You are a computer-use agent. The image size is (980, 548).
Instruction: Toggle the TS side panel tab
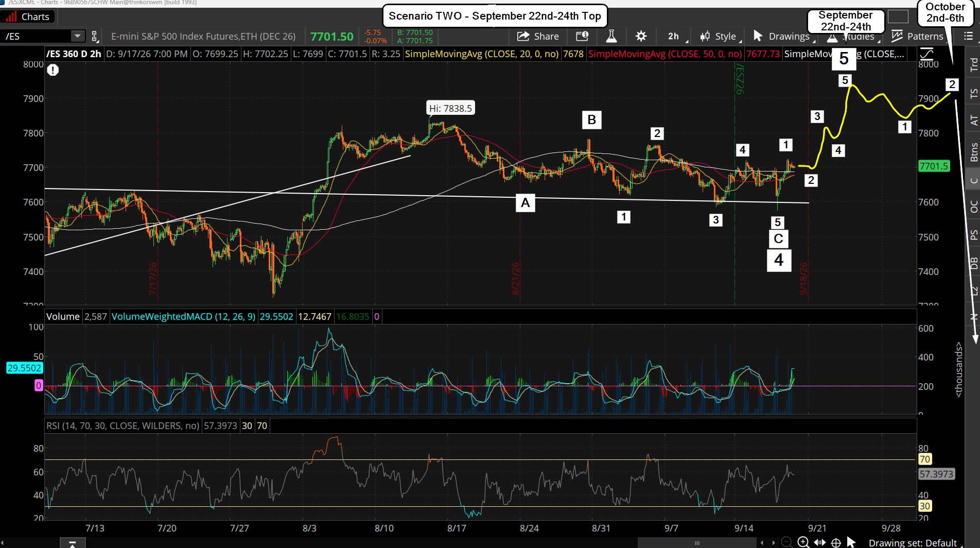973,93
